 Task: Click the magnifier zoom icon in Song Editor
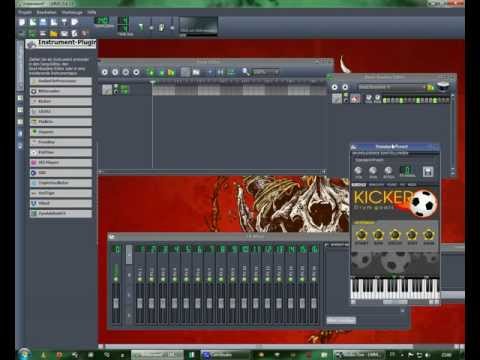point(246,72)
